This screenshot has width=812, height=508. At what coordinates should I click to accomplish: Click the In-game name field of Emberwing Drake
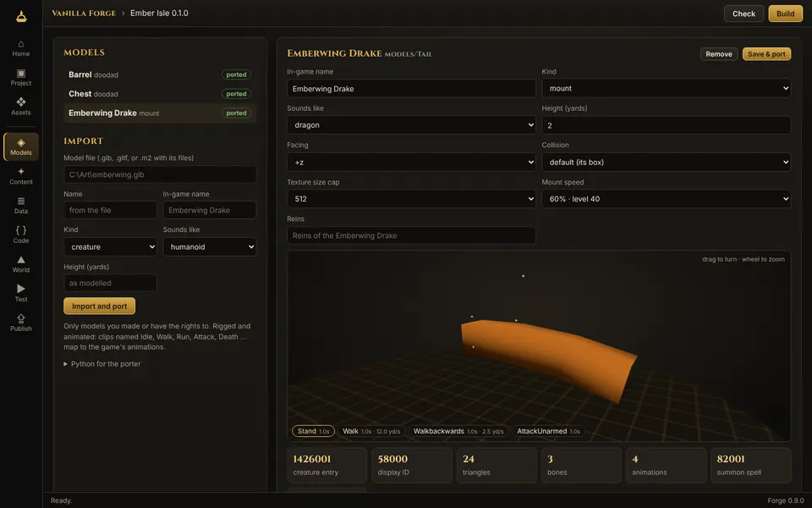411,89
